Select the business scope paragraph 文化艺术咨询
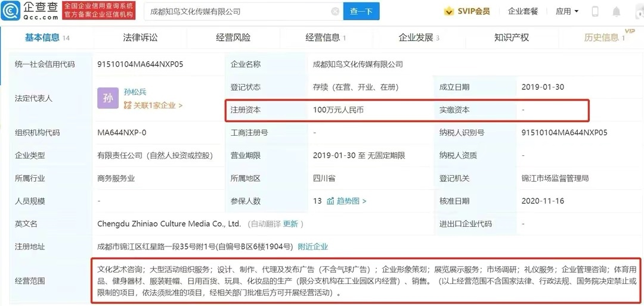Viewport: 644px width, 306px height. (x=367, y=282)
